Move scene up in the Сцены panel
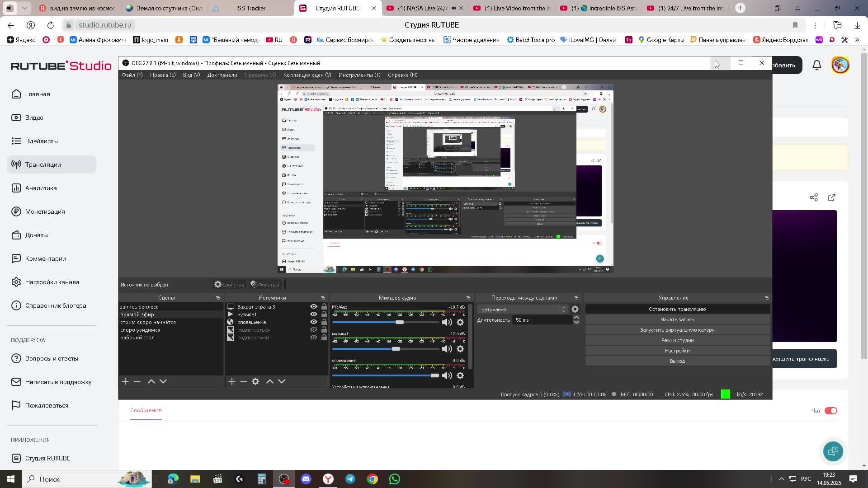Image resolution: width=868 pixels, height=488 pixels. 151,381
